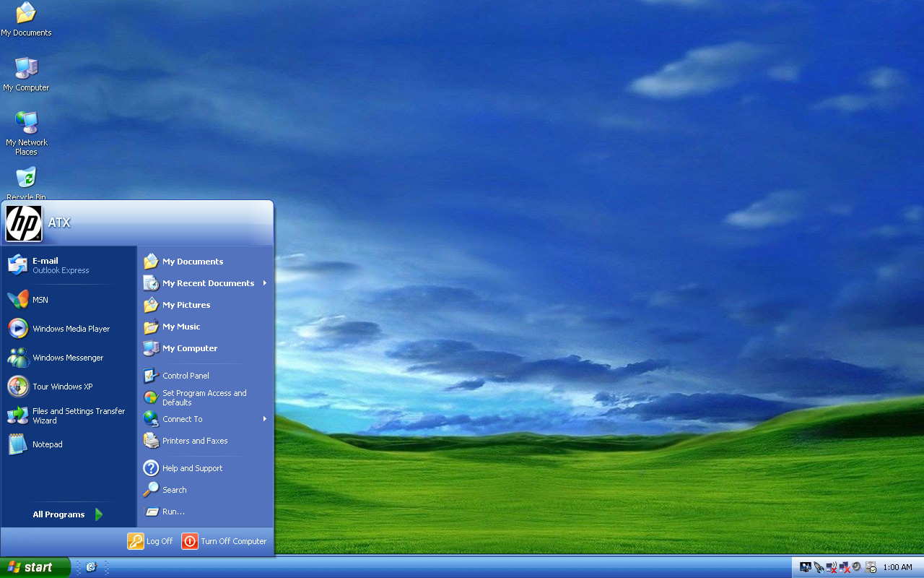This screenshot has width=924, height=578.
Task: Open My Pictures folder
Action: point(206,305)
